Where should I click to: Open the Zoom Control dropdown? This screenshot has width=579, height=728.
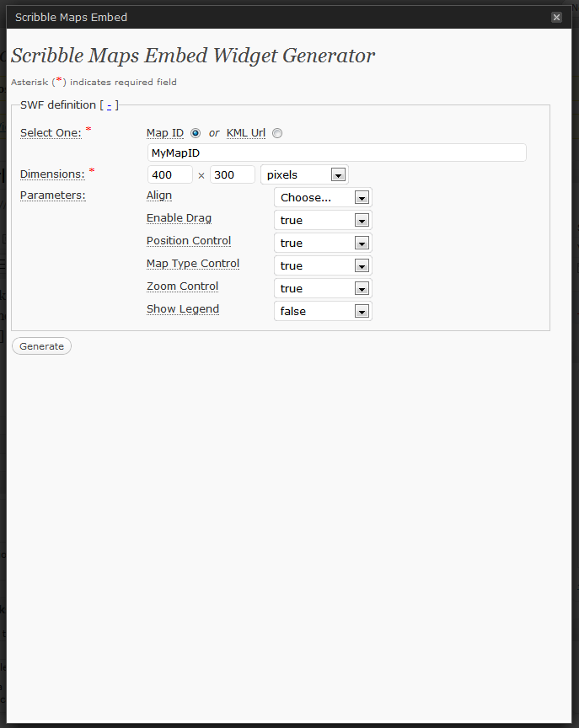323,288
